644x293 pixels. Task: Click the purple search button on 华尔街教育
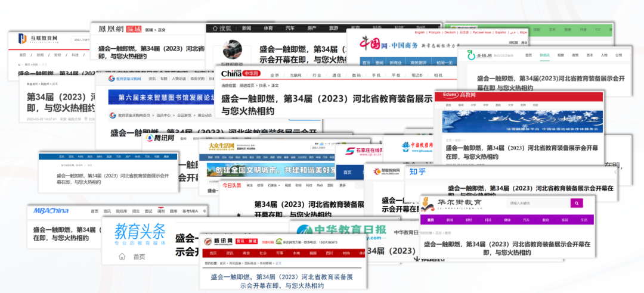pyautogui.click(x=577, y=202)
